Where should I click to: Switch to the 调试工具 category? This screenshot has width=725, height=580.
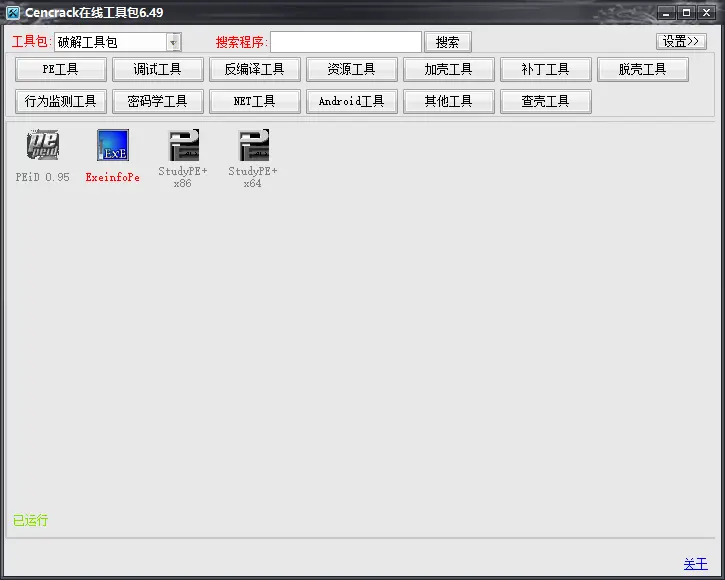(158, 69)
